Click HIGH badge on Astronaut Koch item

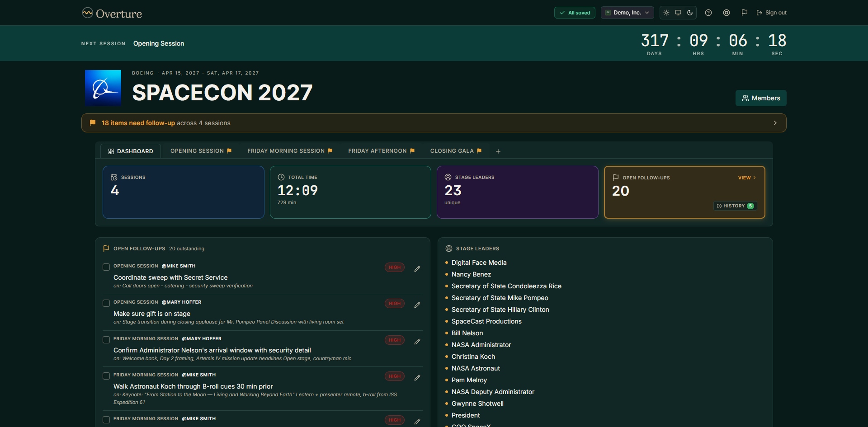click(395, 376)
